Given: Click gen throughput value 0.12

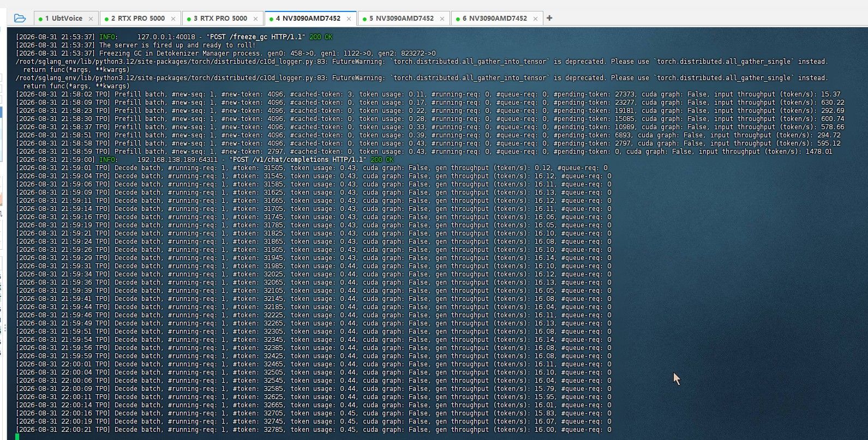Looking at the screenshot, I should coord(543,168).
